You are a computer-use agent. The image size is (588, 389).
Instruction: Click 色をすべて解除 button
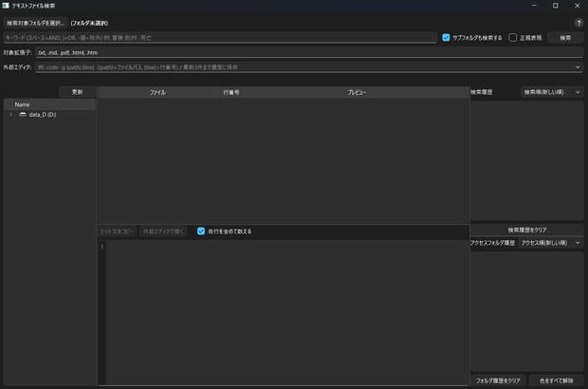[x=556, y=380]
